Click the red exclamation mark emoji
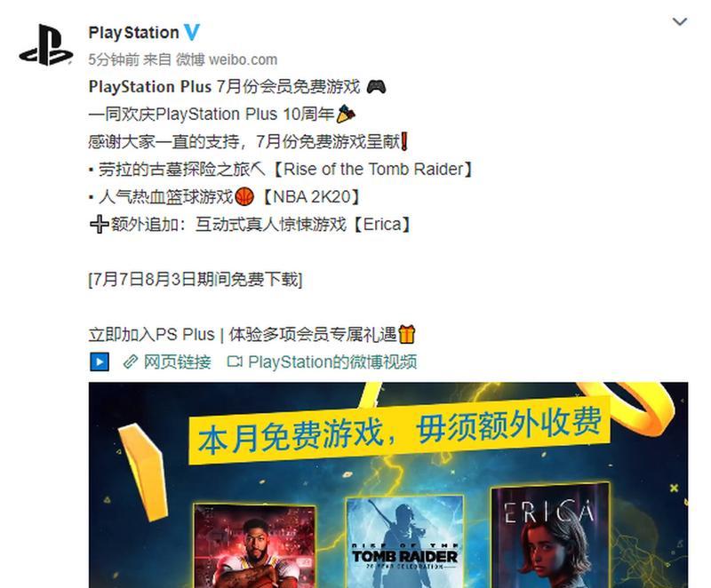The width and height of the screenshot is (711, 588). [x=404, y=141]
